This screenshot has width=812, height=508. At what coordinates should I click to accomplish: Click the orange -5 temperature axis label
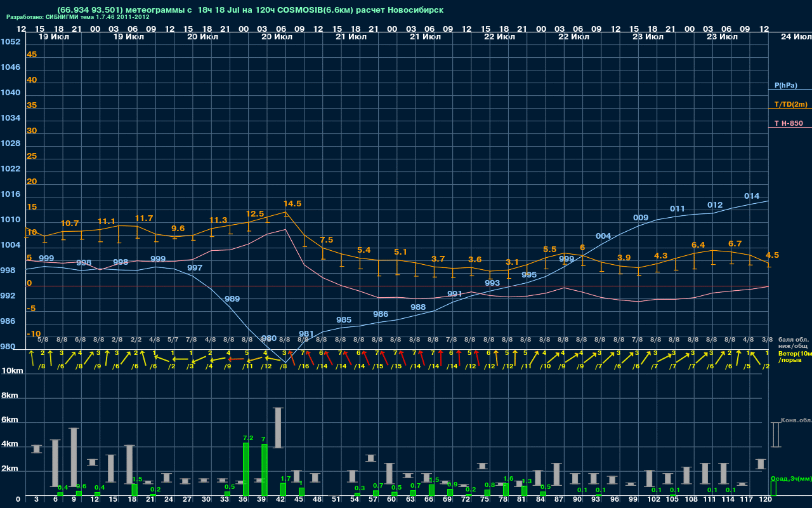32,309
